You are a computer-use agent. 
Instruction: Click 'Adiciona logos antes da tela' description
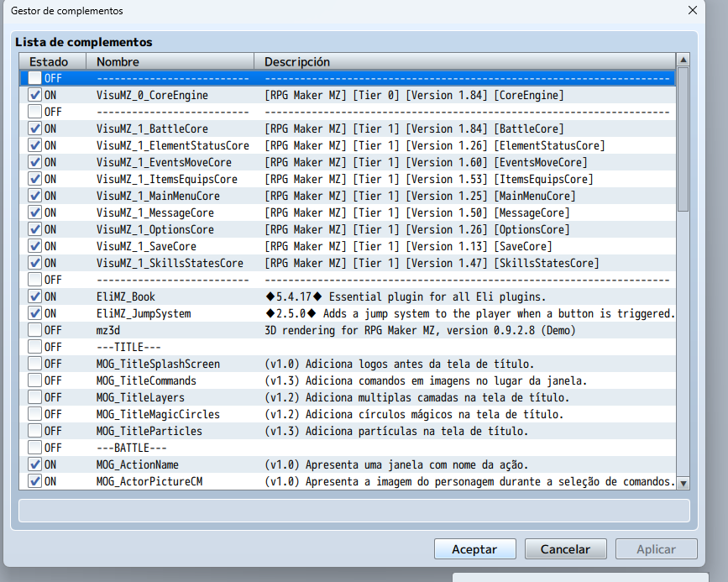tap(400, 364)
